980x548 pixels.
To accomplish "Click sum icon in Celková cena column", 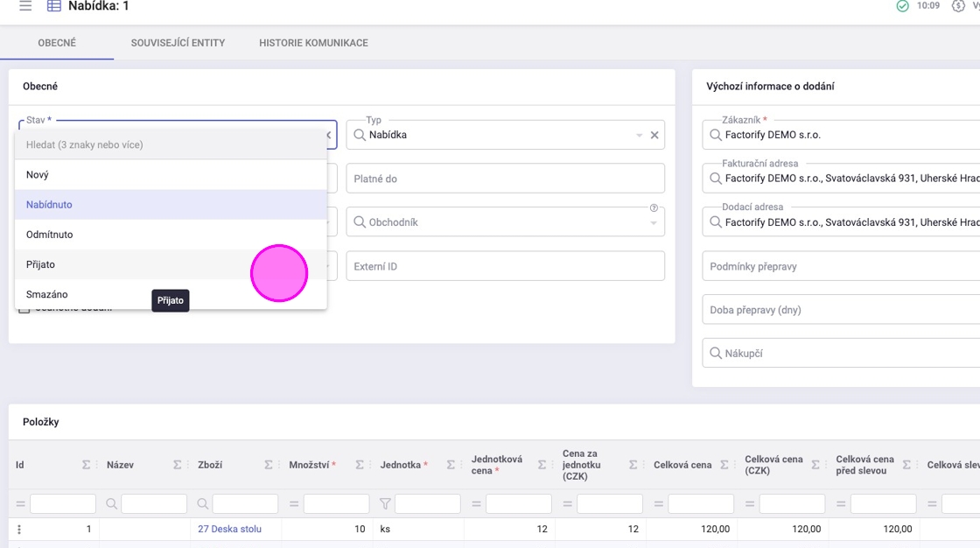I will click(x=724, y=465).
